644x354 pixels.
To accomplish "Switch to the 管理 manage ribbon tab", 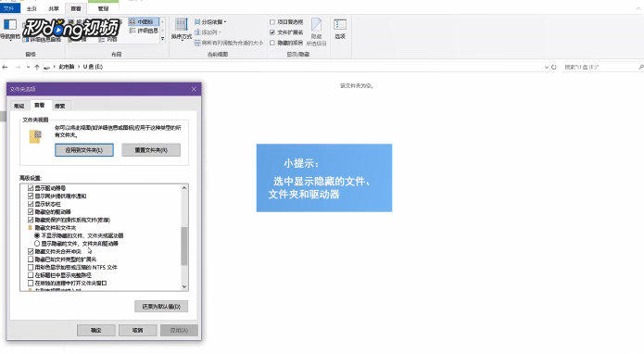I will pos(104,8).
